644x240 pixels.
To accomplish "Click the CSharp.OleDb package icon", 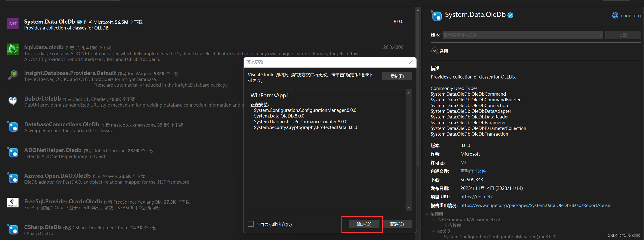I will 13,229.
